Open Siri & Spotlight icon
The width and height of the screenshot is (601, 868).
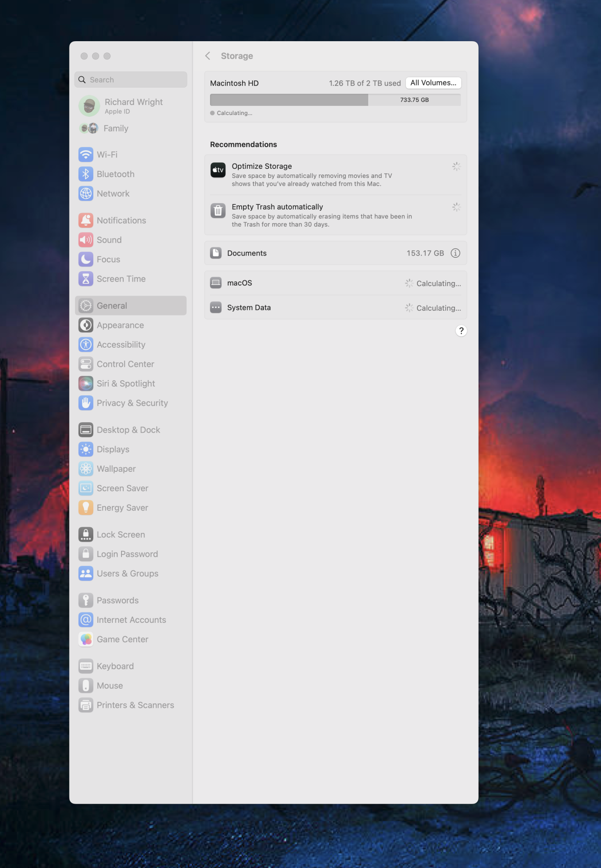[86, 384]
